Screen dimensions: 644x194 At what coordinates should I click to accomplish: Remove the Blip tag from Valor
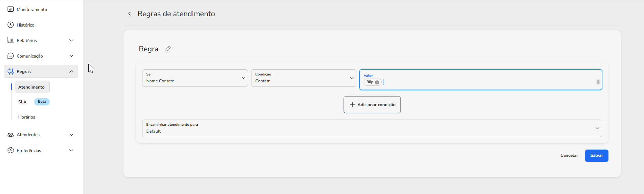(x=377, y=82)
